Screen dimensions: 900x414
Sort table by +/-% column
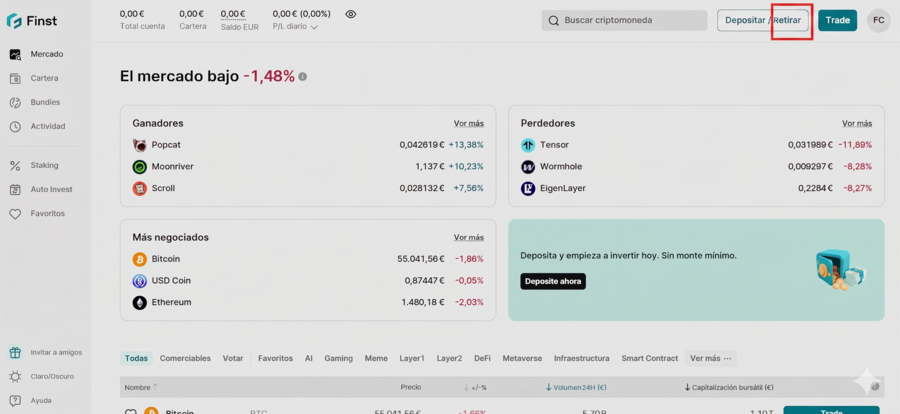[x=475, y=388]
